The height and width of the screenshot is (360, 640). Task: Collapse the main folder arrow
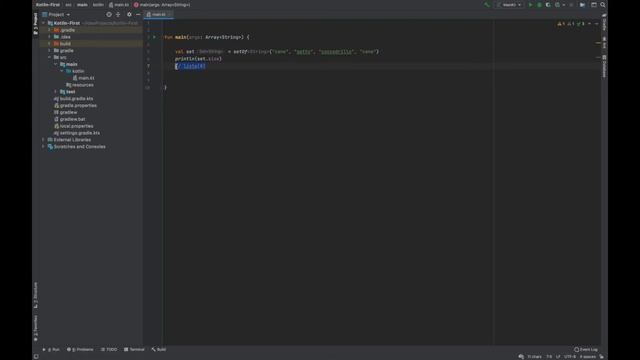tap(56, 64)
